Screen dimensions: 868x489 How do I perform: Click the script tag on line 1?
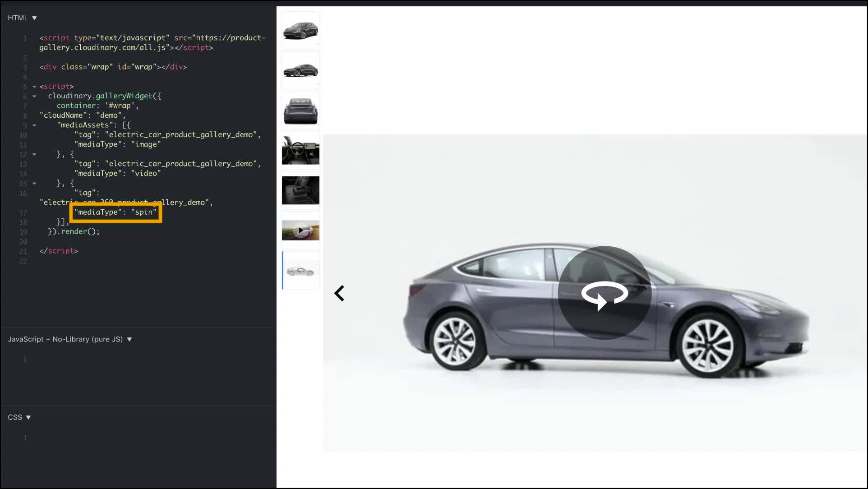pyautogui.click(x=55, y=38)
